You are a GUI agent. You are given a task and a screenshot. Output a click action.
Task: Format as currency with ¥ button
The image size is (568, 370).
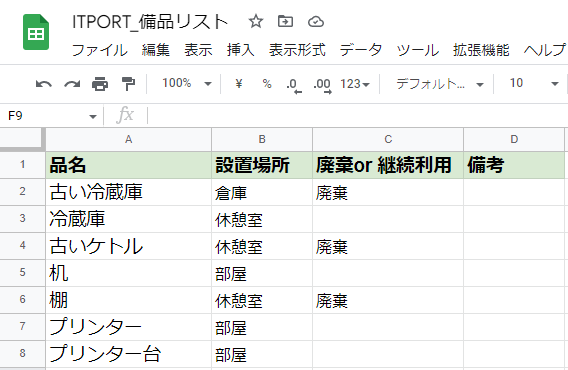tap(239, 84)
